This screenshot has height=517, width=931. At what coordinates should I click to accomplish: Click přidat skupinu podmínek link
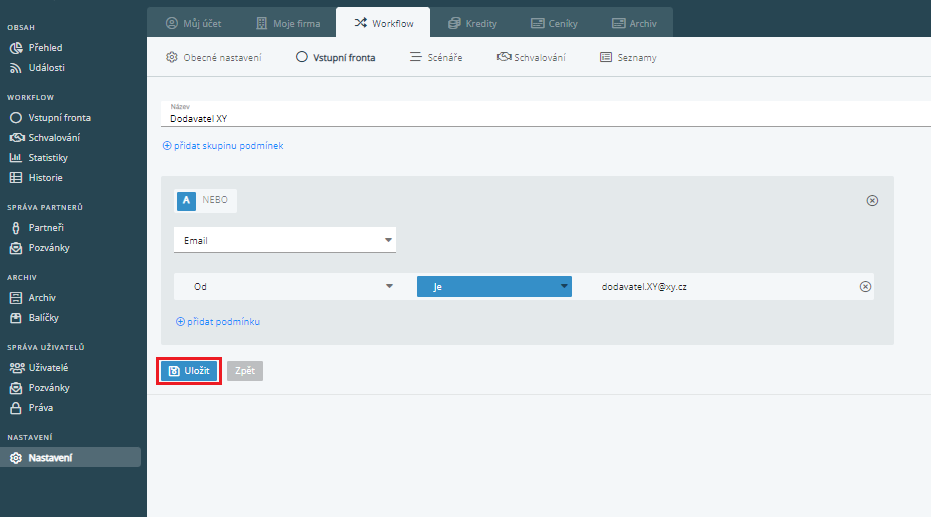(223, 146)
